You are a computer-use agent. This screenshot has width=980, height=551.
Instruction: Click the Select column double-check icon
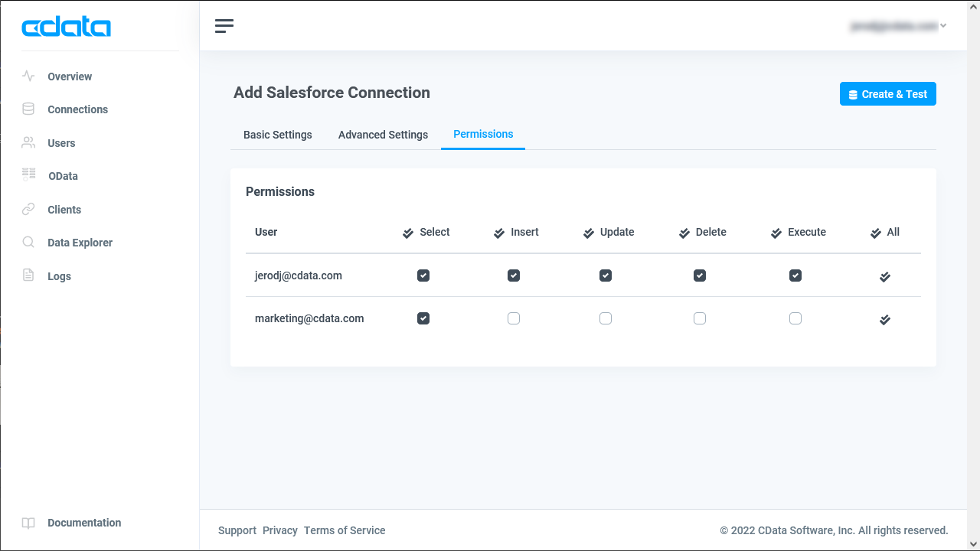click(x=408, y=233)
